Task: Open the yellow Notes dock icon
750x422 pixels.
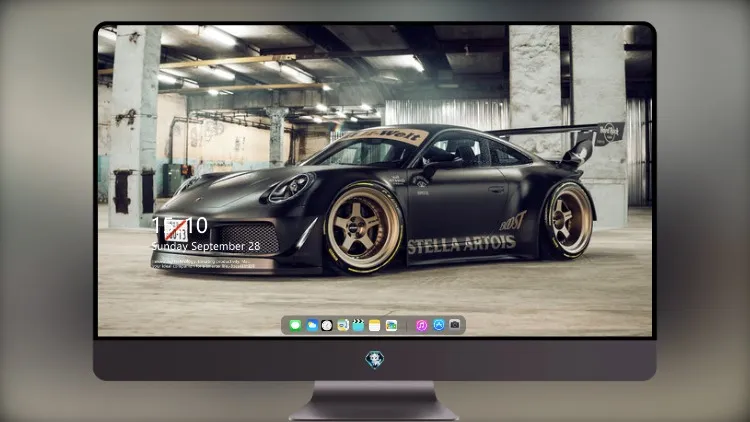Action: (375, 325)
